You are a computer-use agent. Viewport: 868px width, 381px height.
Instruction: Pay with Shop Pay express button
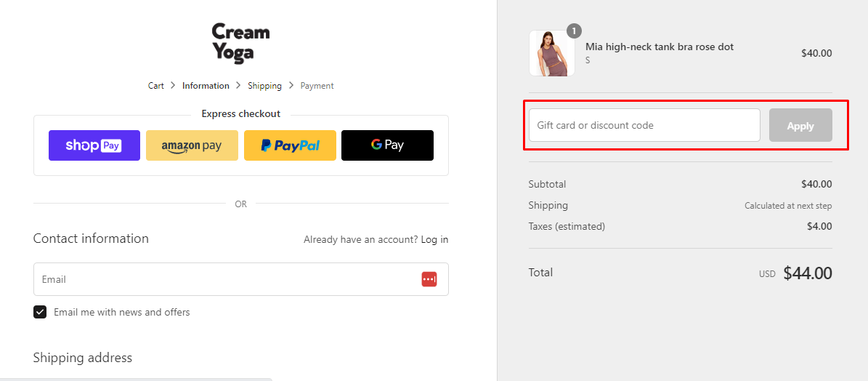94,145
